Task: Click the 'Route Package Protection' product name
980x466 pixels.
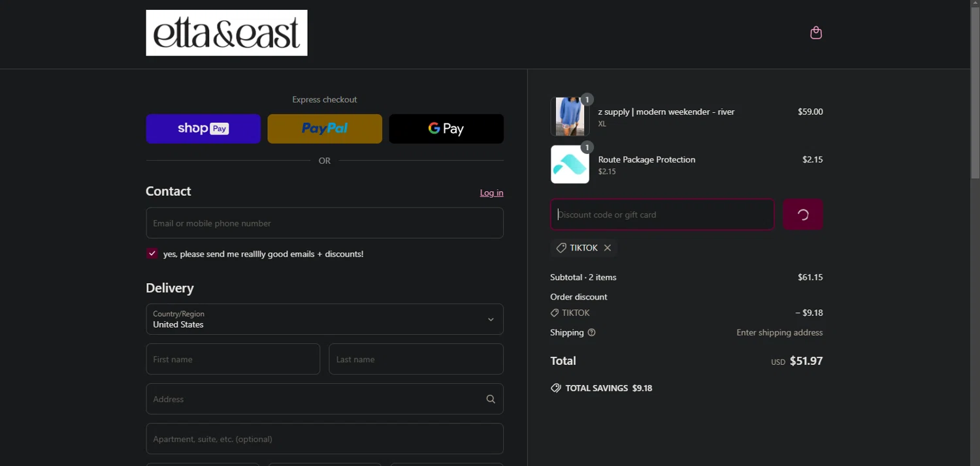Action: point(647,159)
